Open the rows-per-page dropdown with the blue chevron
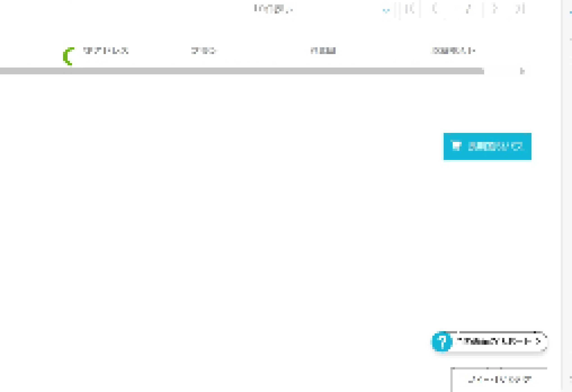Screen dimensions: 572x392 pyautogui.click(x=386, y=10)
